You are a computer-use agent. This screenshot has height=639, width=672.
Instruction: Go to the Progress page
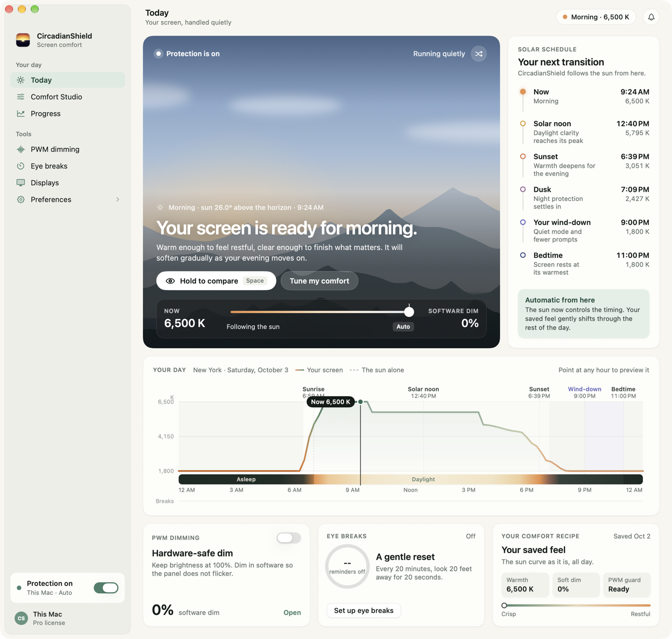point(68,114)
